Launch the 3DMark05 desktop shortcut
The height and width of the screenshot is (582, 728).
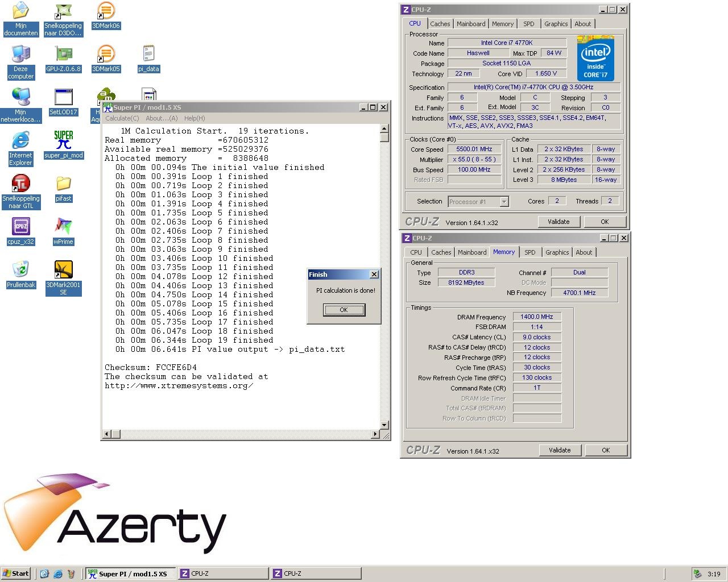pyautogui.click(x=106, y=59)
